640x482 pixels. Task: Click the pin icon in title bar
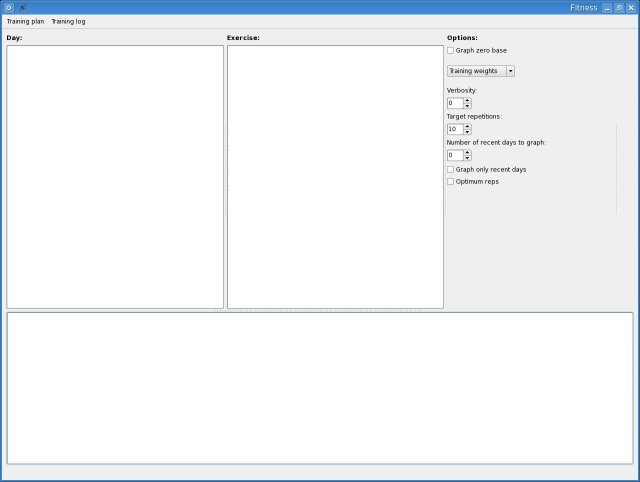(x=22, y=7)
